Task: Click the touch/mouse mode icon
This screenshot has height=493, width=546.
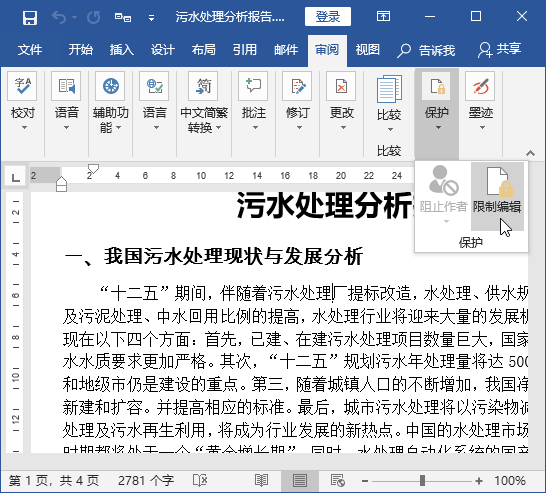Action: coord(123,17)
